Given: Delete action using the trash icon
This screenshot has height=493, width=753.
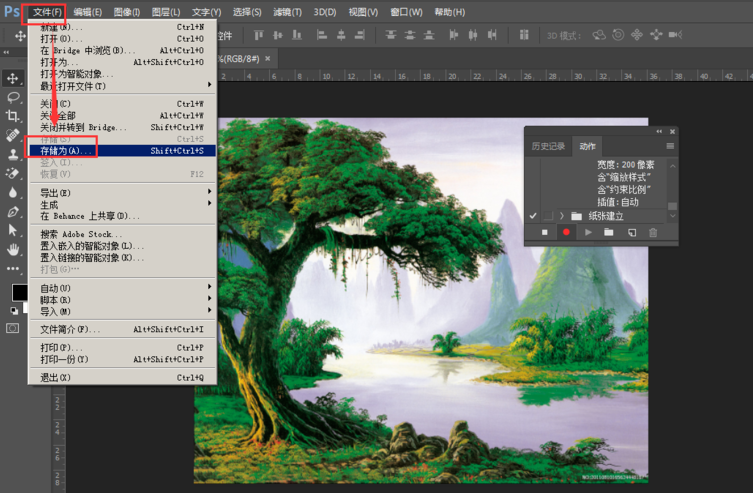Looking at the screenshot, I should point(653,232).
